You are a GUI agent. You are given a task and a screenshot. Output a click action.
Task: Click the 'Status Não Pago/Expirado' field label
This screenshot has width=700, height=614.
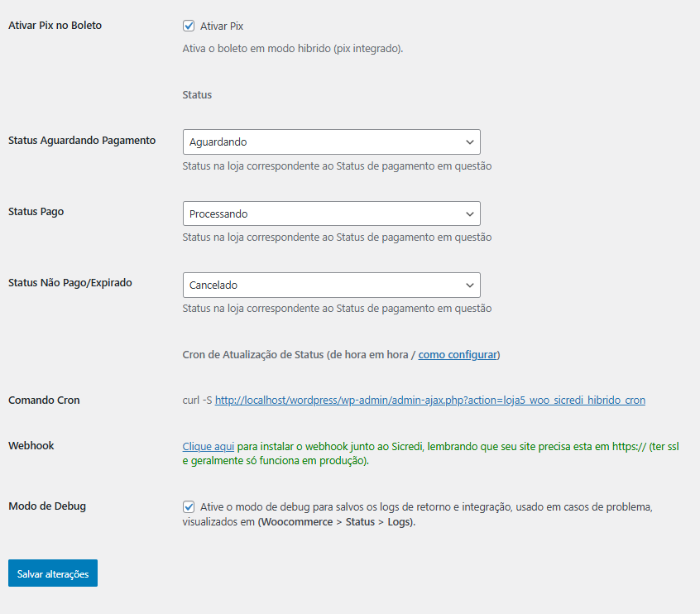coord(70,283)
